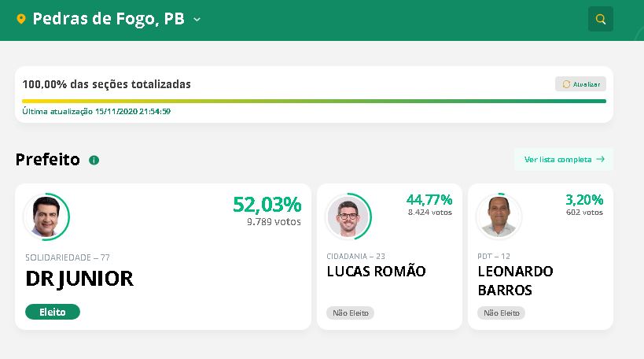Click the Eleito badge for DR JUNIOR
The width and height of the screenshot is (644, 359).
click(53, 312)
